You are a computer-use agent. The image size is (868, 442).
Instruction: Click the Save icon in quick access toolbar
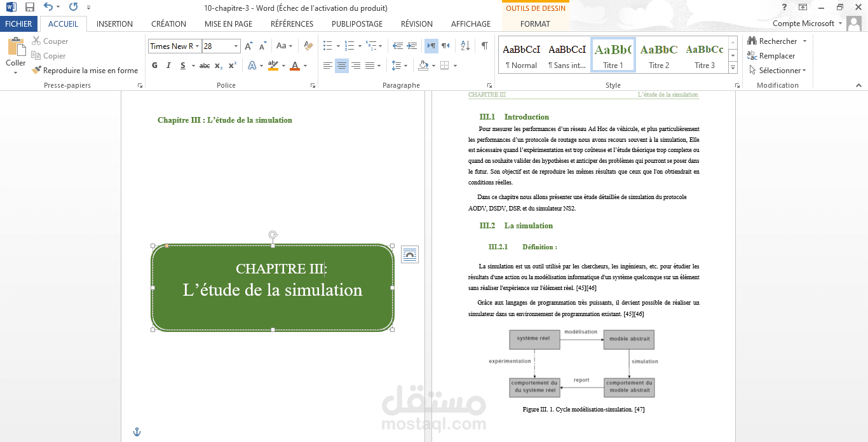30,8
